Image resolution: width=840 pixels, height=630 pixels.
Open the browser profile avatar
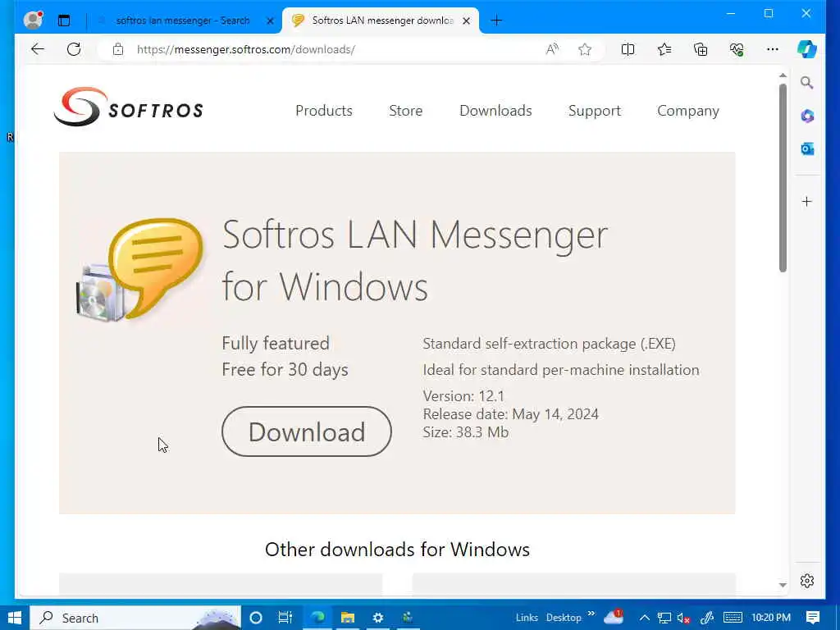[33, 21]
